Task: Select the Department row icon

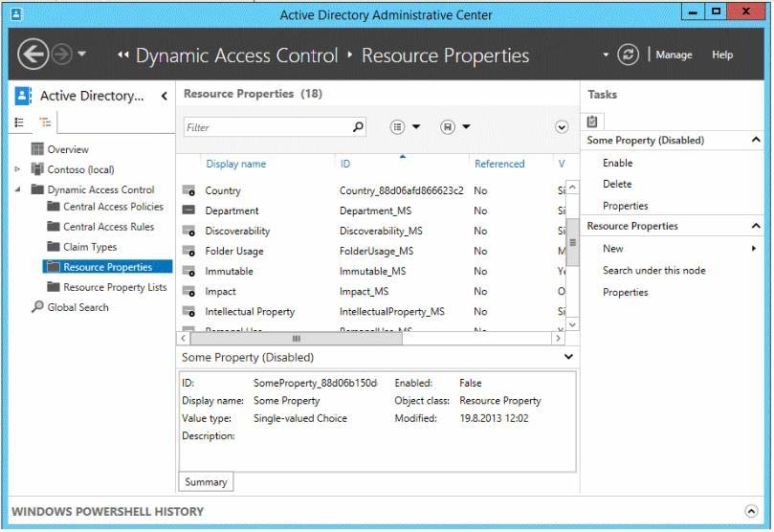Action: (x=188, y=211)
